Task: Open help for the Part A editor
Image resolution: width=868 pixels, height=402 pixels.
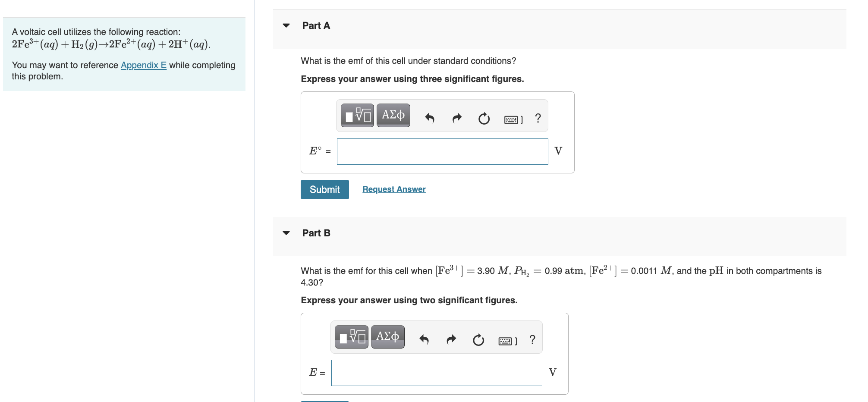Action: [x=538, y=118]
